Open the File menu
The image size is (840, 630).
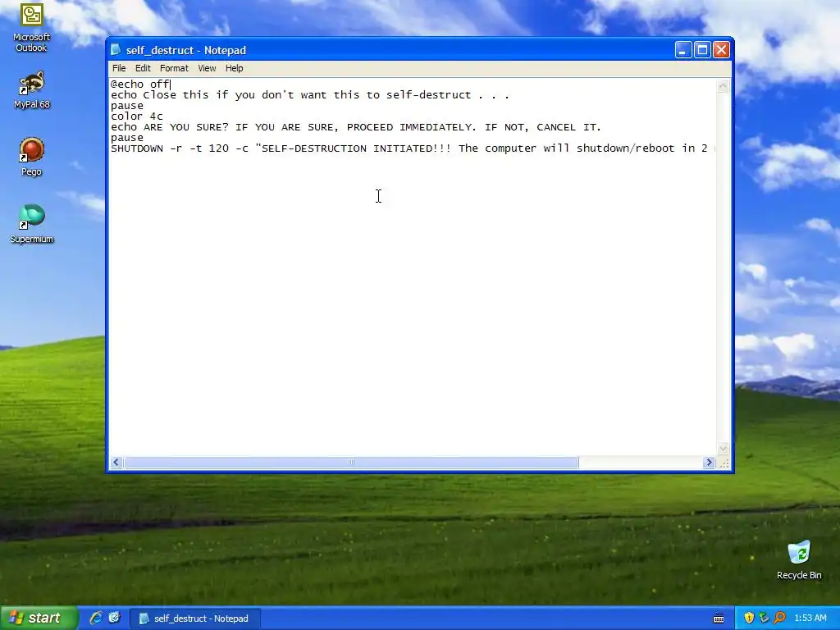[x=119, y=68]
